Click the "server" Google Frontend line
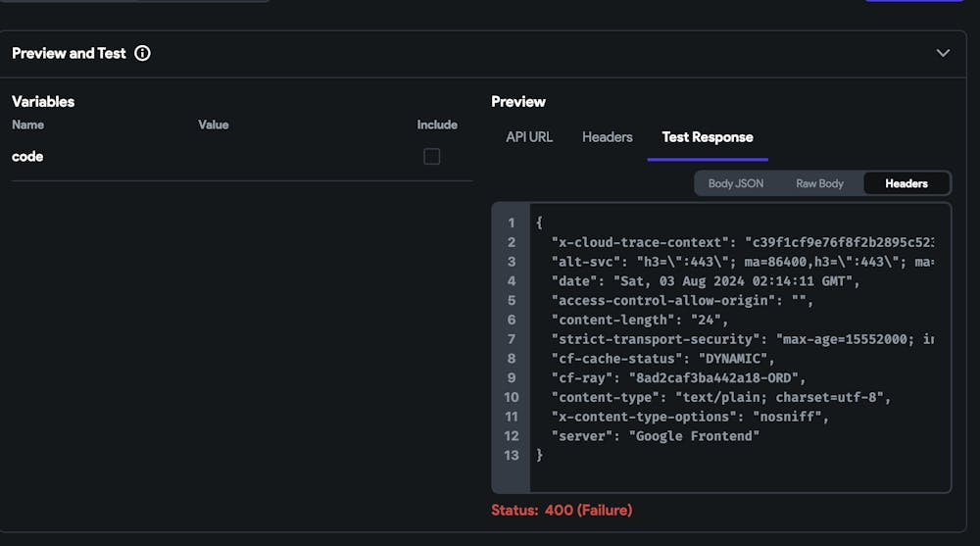The image size is (980, 546). point(655,435)
